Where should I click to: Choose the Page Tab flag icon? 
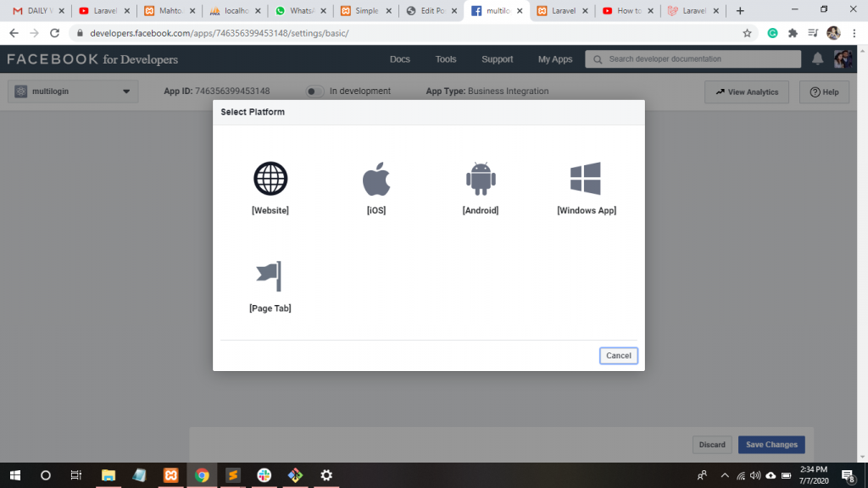tap(270, 276)
